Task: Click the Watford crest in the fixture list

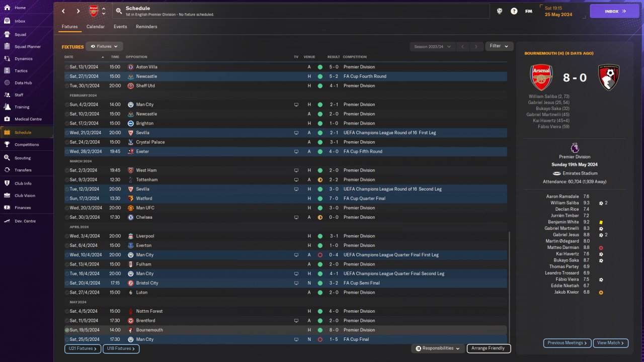Action: coord(131,199)
